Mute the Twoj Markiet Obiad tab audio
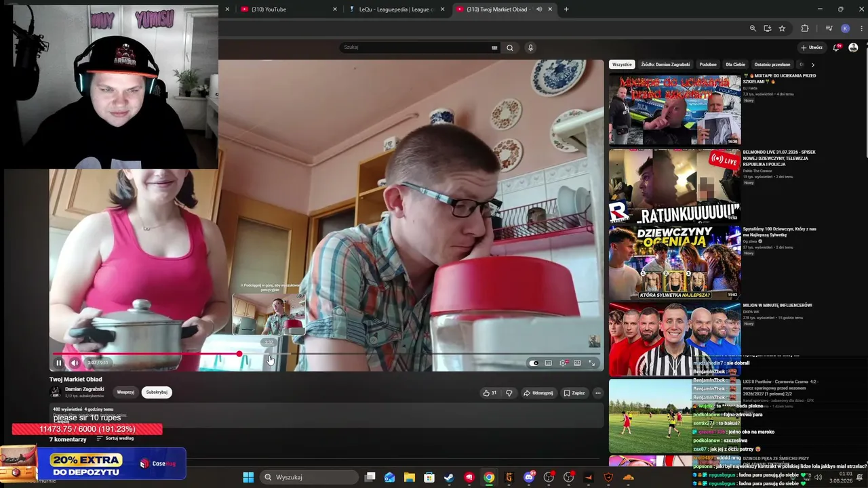 click(539, 9)
